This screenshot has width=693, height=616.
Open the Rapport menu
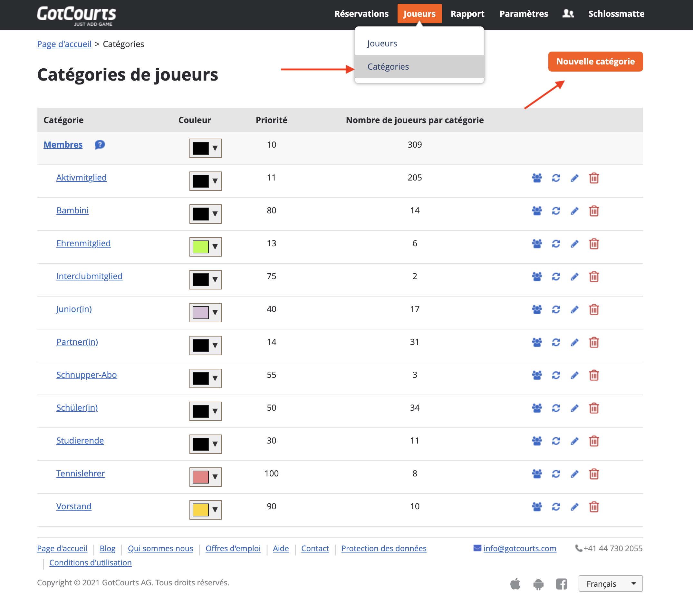click(467, 14)
